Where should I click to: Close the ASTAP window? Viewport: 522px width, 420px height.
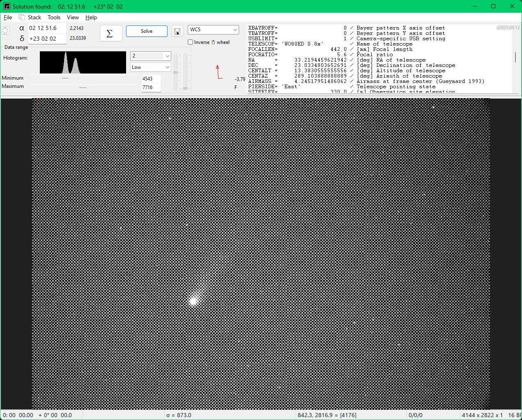point(512,6)
